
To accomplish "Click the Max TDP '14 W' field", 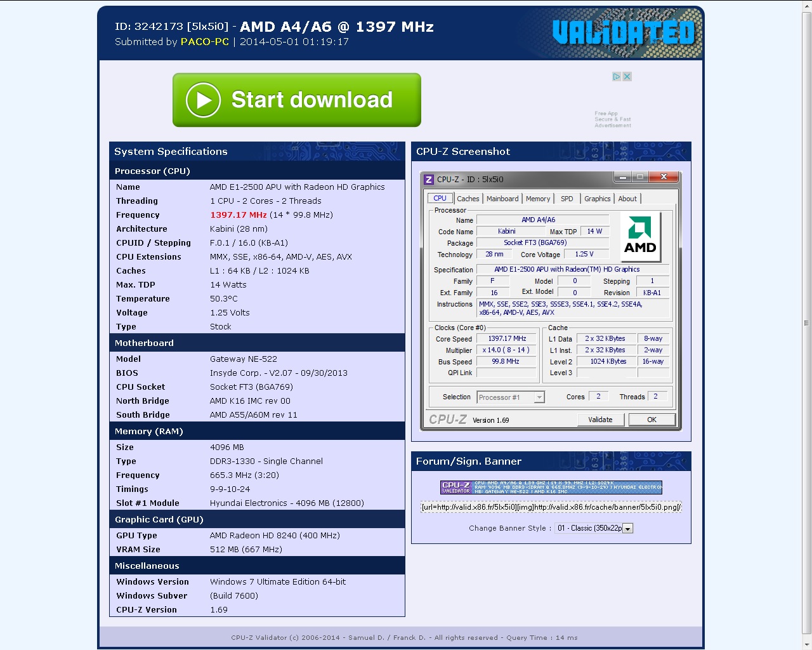I will [x=594, y=231].
